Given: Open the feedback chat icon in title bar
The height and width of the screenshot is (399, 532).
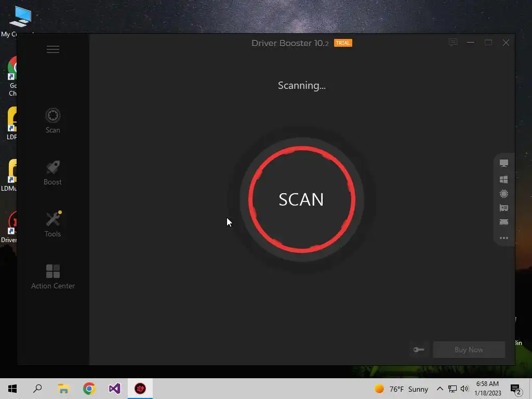Looking at the screenshot, I should click(x=453, y=43).
